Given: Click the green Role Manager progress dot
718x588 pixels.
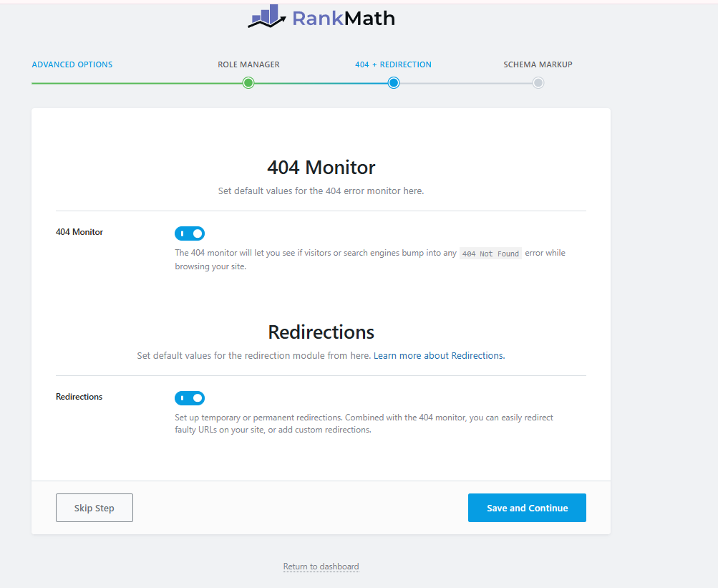Looking at the screenshot, I should click(248, 83).
